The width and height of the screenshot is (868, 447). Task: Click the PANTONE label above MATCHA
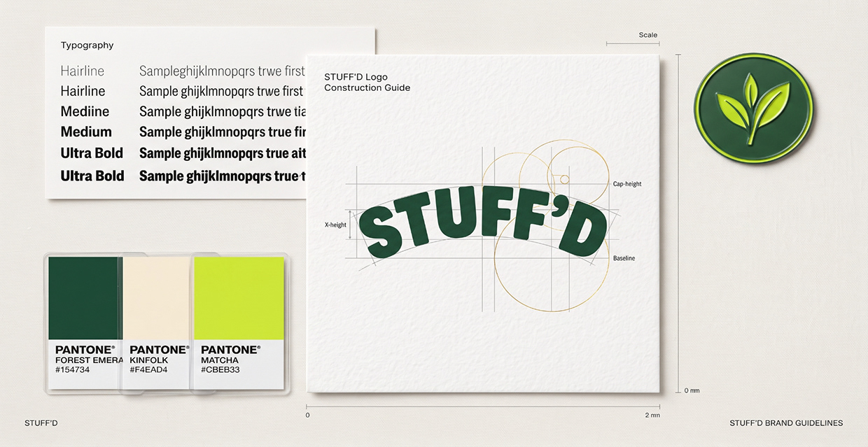231,349
